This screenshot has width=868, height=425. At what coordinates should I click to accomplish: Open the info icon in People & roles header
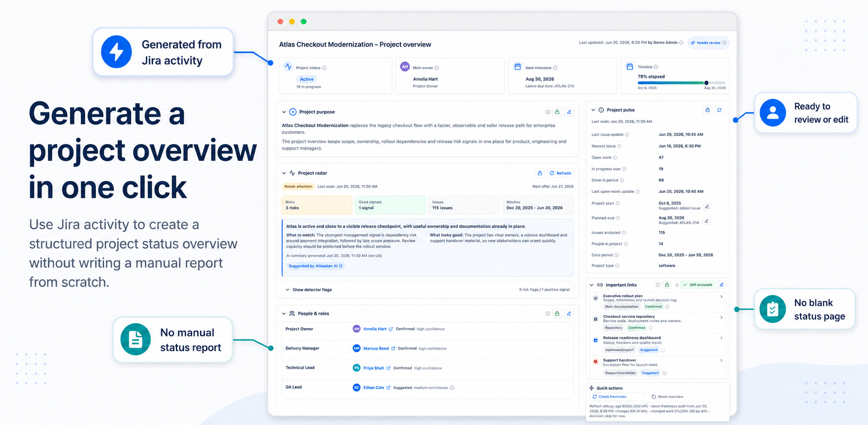548,314
